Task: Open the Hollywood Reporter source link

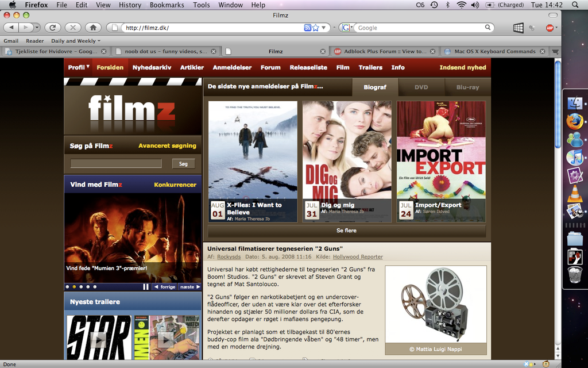Action: point(358,257)
